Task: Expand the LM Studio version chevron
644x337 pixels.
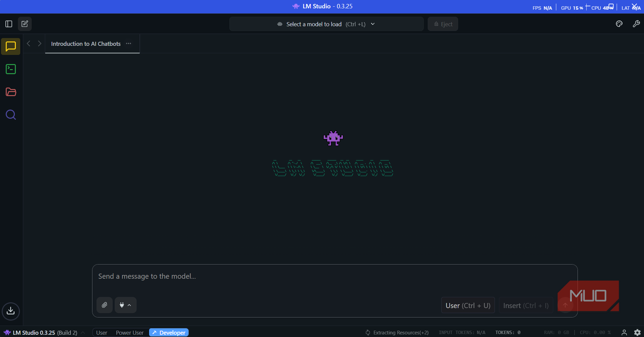Action: (x=83, y=333)
